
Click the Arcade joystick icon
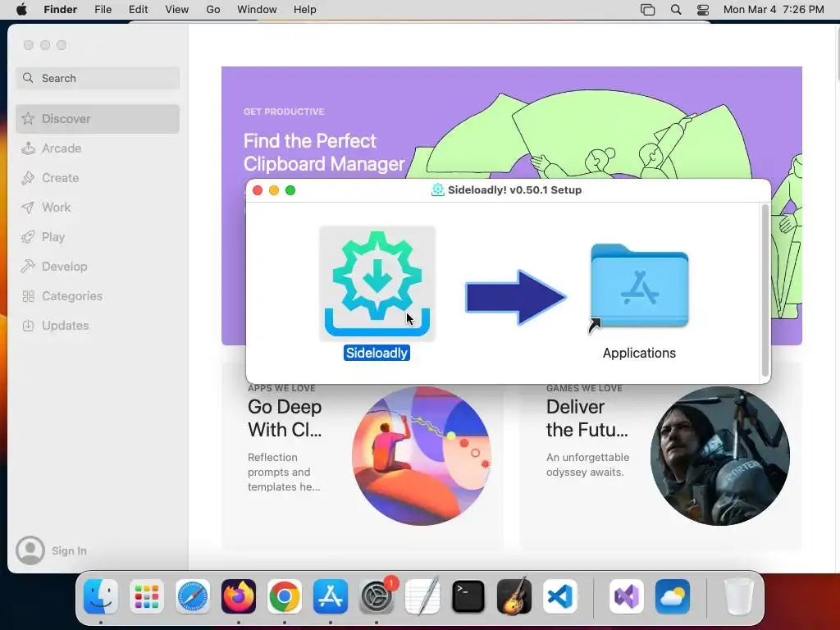[x=29, y=148]
